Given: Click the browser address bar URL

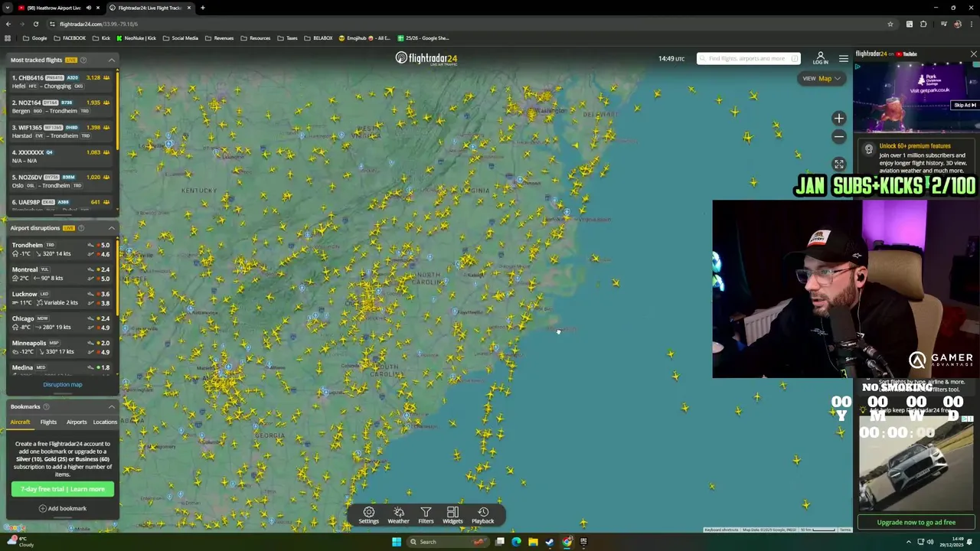Looking at the screenshot, I should [98, 24].
